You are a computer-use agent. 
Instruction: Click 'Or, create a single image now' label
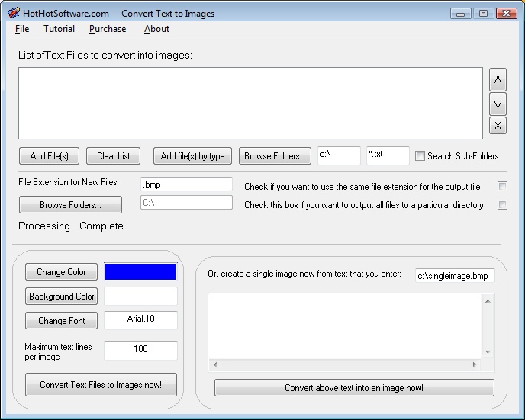[304, 274]
